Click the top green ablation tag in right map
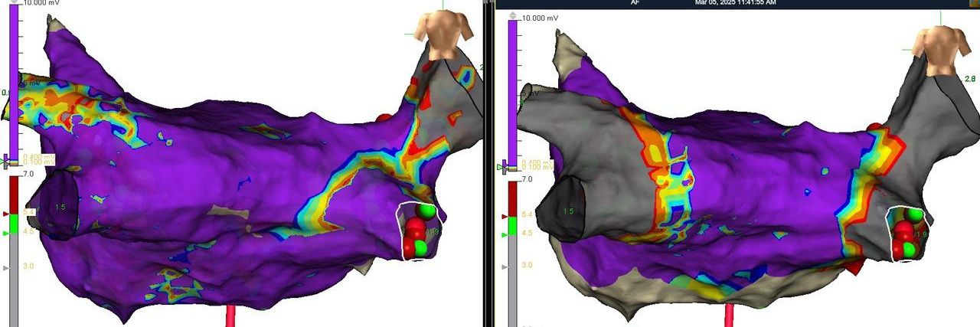Image resolution: width=980 pixels, height=327 pixels. click(916, 215)
